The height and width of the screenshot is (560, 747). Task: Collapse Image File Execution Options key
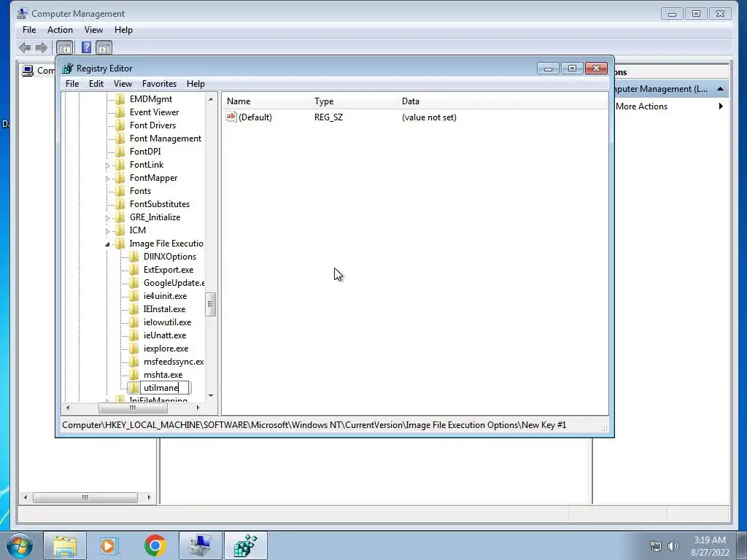107,244
